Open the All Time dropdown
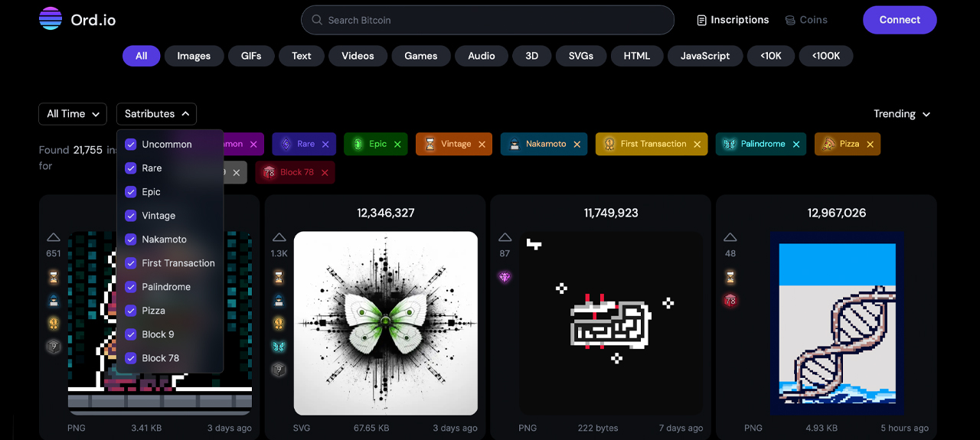 (73, 114)
